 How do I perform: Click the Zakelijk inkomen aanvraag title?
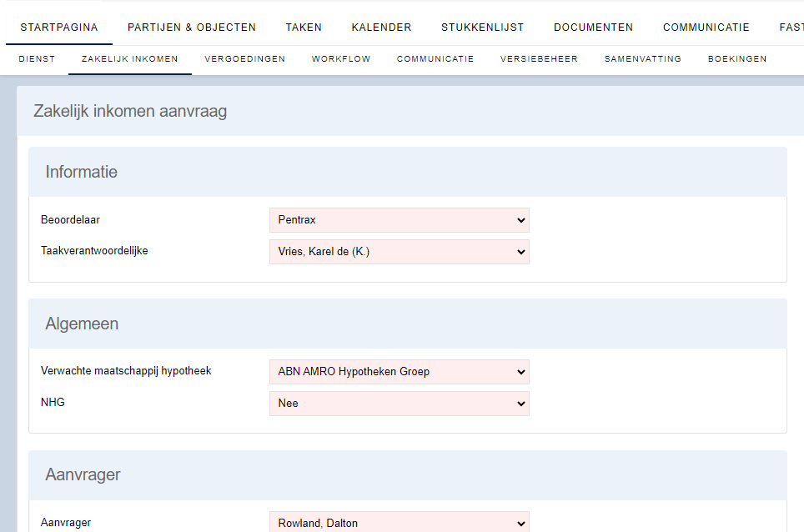130,111
